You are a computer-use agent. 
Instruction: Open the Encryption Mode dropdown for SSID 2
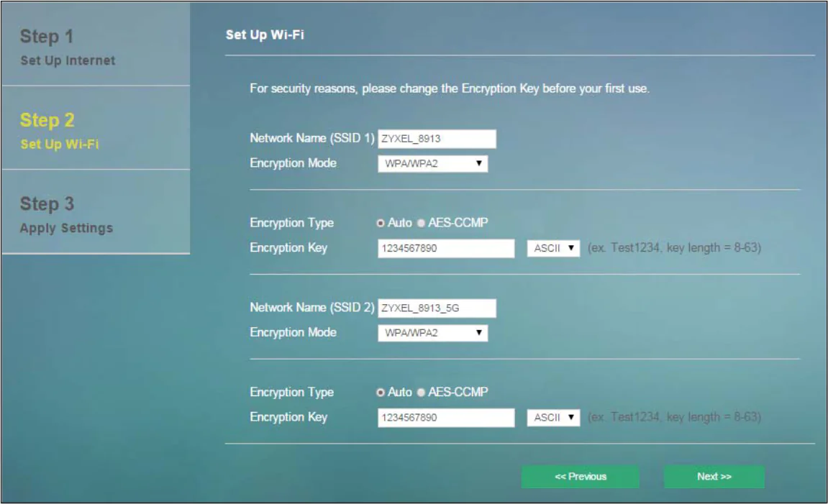point(432,333)
